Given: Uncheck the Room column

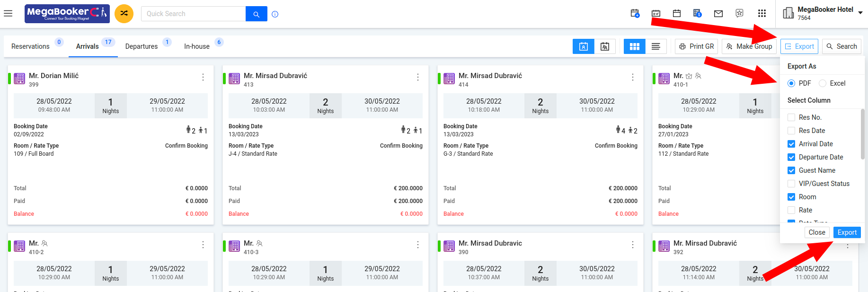Looking at the screenshot, I should (x=791, y=197).
